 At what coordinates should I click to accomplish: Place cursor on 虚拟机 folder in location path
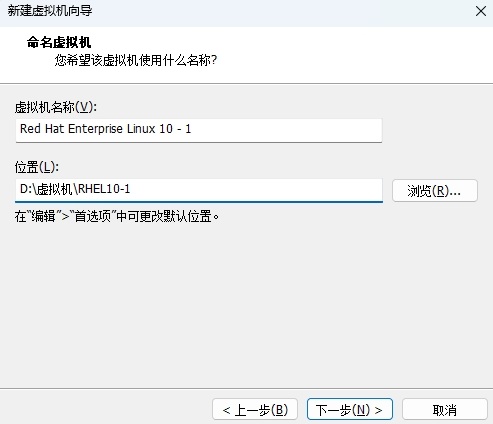tap(54, 189)
